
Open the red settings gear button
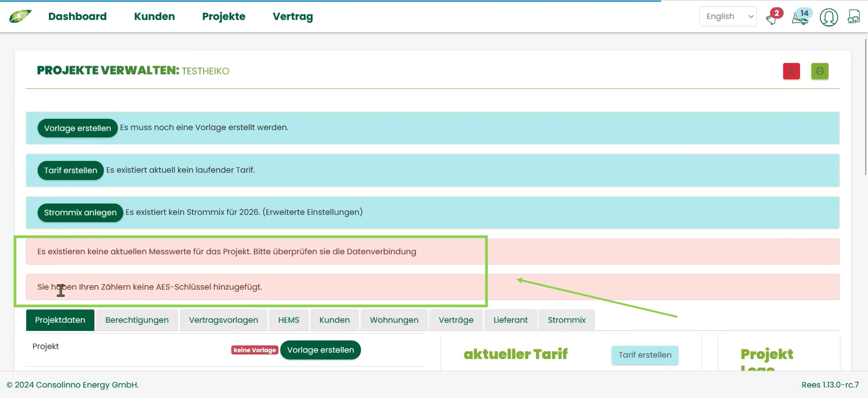(x=791, y=71)
